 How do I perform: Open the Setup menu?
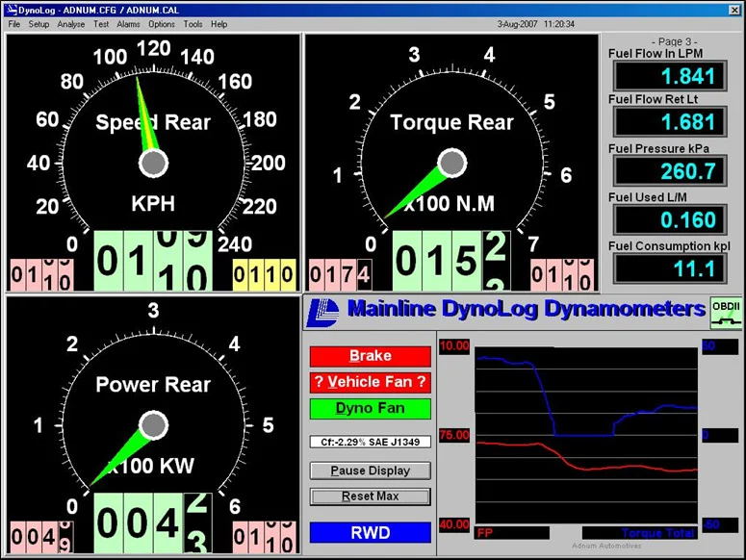(x=39, y=24)
